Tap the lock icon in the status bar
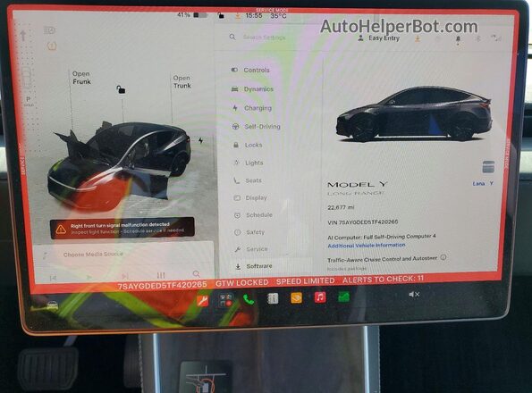The height and width of the screenshot is (393, 532). [x=221, y=15]
